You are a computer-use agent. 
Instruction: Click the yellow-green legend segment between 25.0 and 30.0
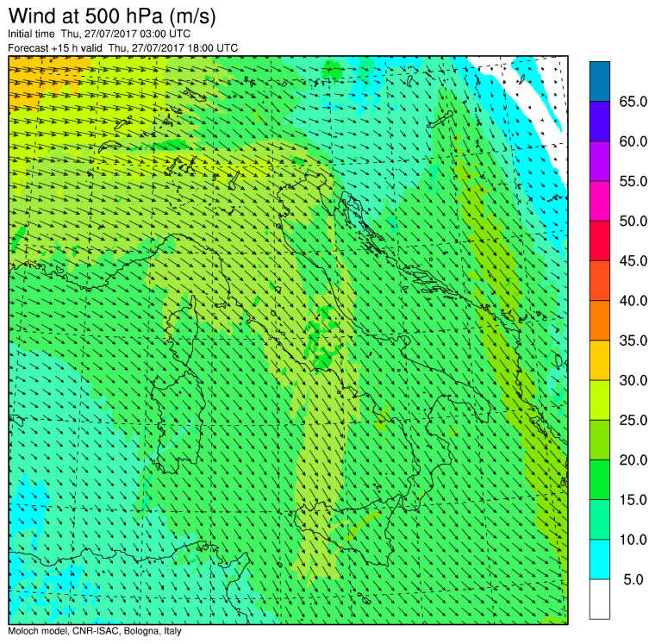600,400
